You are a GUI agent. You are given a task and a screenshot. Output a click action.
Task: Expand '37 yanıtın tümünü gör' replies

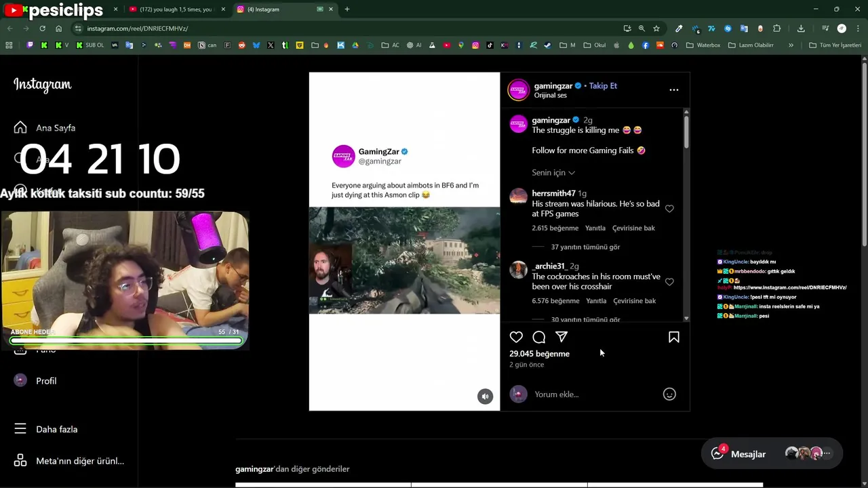pos(585,247)
